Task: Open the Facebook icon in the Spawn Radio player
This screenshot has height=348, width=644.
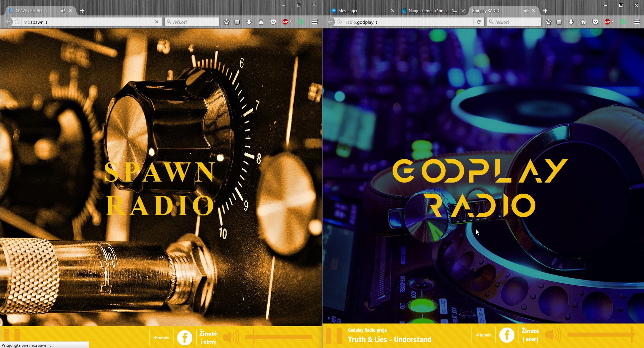Action: tap(185, 338)
